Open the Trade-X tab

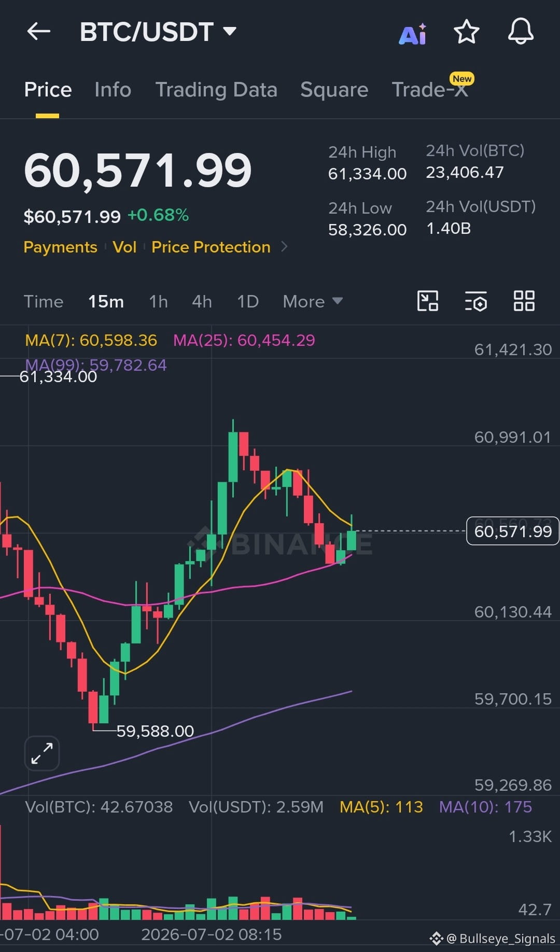pos(430,90)
